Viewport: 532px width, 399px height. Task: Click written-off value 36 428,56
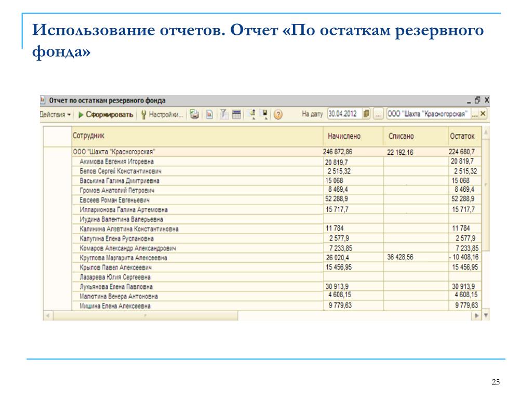(x=401, y=257)
